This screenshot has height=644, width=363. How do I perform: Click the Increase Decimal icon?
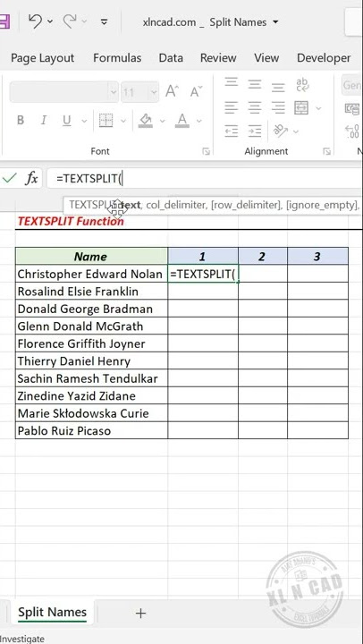353,131
